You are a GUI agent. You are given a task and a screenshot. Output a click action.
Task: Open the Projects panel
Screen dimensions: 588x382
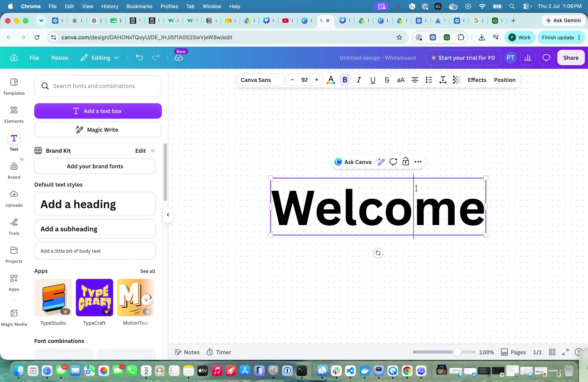tap(14, 254)
